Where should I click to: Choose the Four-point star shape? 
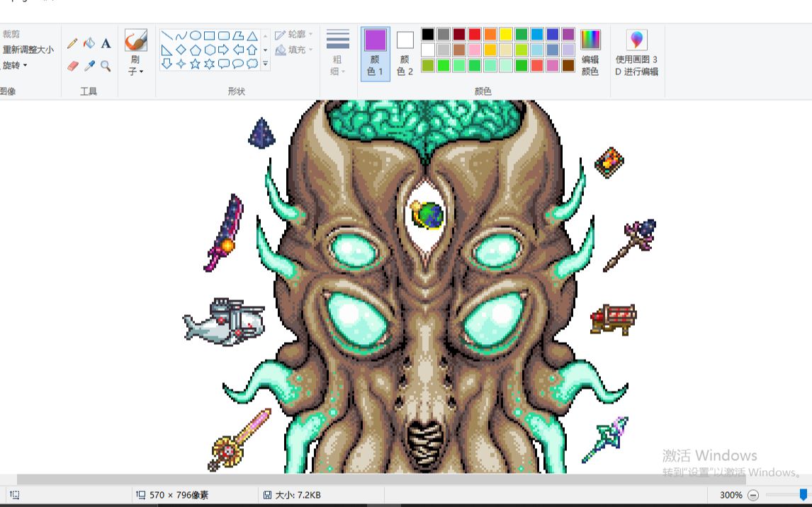click(181, 64)
